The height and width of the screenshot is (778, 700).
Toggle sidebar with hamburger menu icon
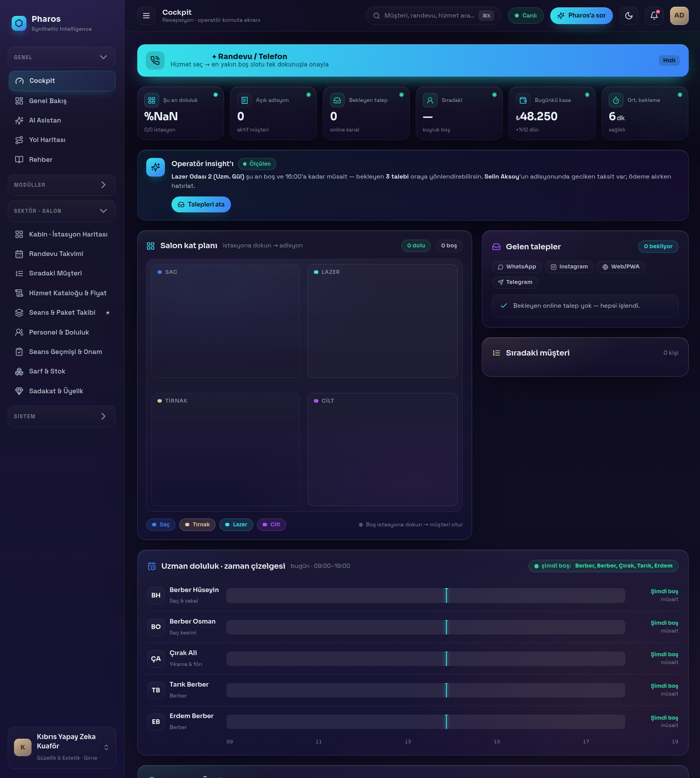click(146, 16)
